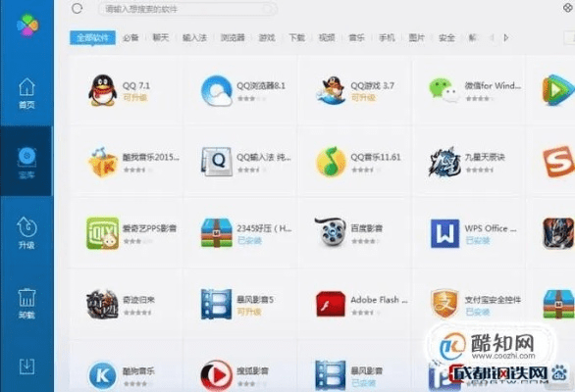
Task: Click the 微信for Wind... title text
Action: pos(493,85)
